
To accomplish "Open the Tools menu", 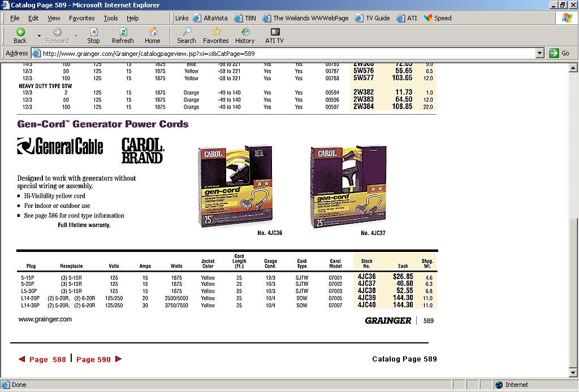I will pyautogui.click(x=110, y=18).
